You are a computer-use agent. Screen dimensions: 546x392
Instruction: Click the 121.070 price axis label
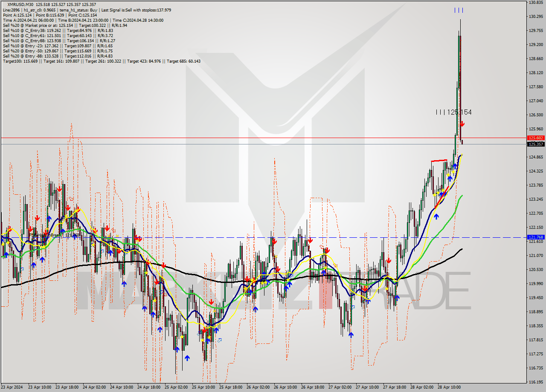click(536, 255)
